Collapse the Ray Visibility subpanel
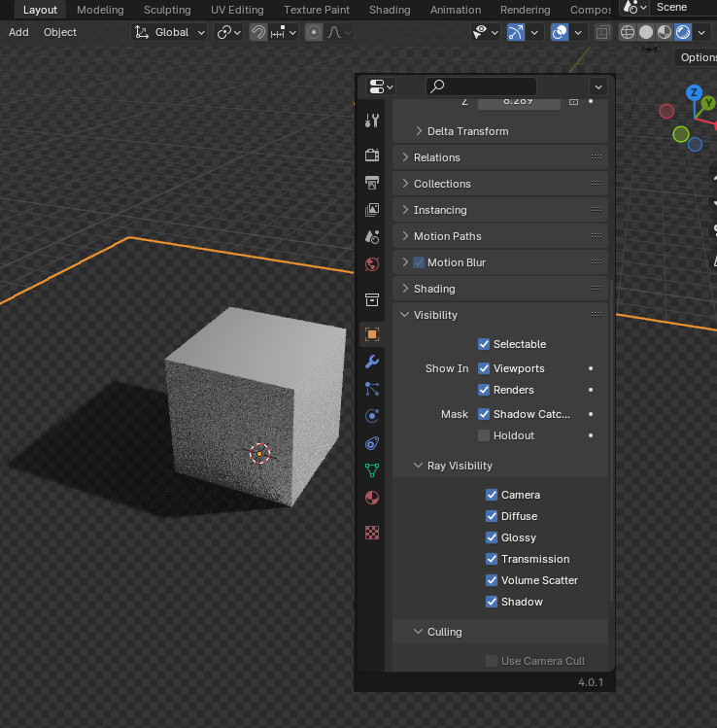Screen dimensions: 717x728 [x=418, y=466]
